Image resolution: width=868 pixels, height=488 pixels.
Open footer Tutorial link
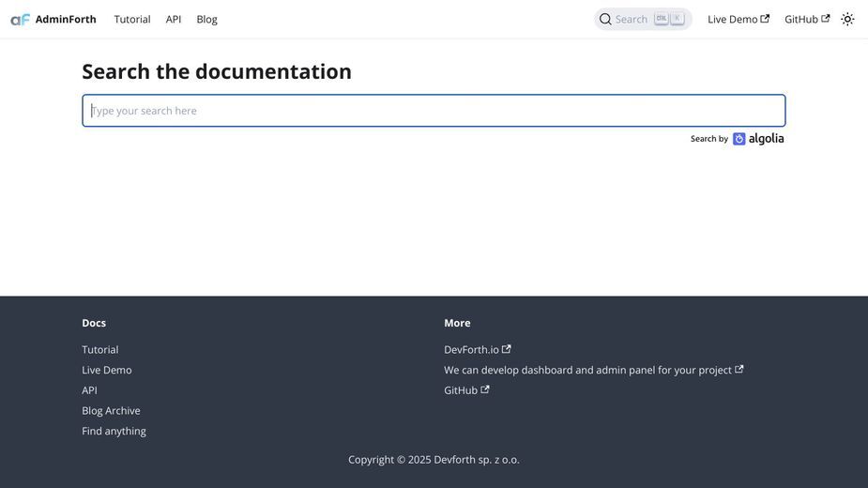(100, 349)
